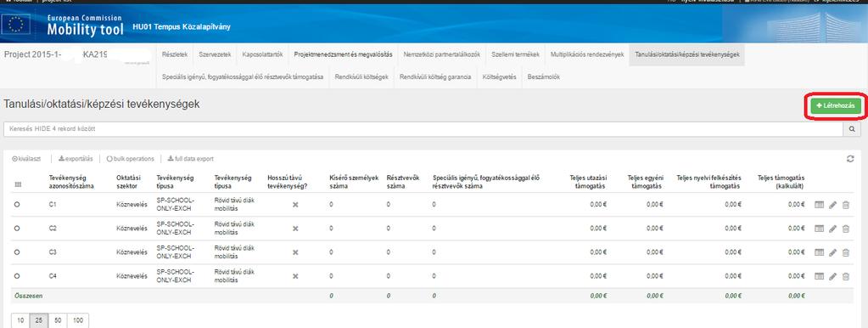868x328 pixels.
Task: Open the Szellemi termékek tab
Action: (x=515, y=55)
